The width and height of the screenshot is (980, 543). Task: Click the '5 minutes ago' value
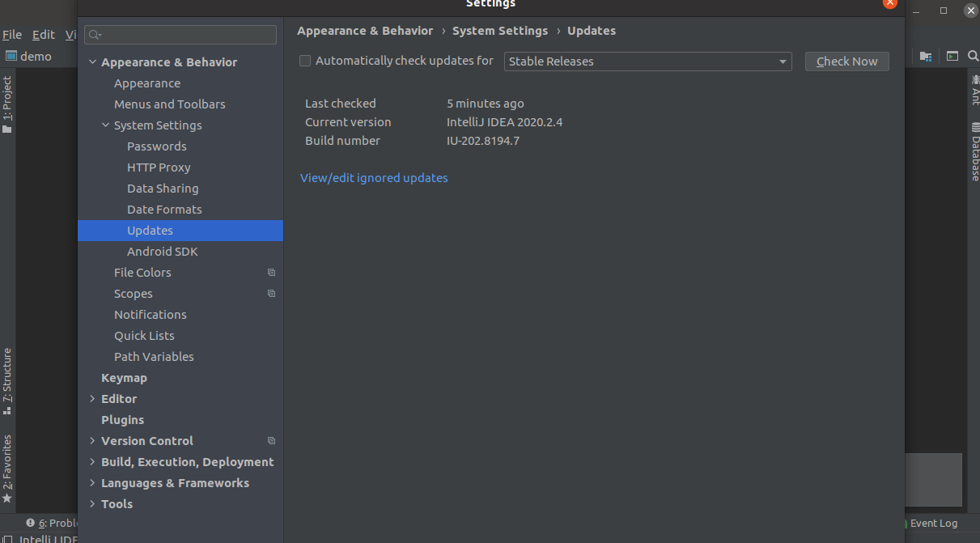click(486, 104)
